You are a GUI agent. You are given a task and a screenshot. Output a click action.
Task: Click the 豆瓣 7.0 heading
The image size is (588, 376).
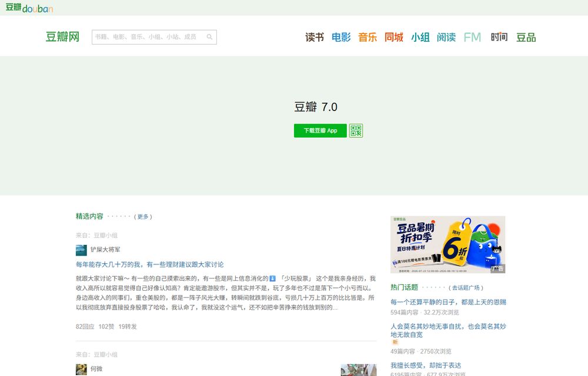316,107
